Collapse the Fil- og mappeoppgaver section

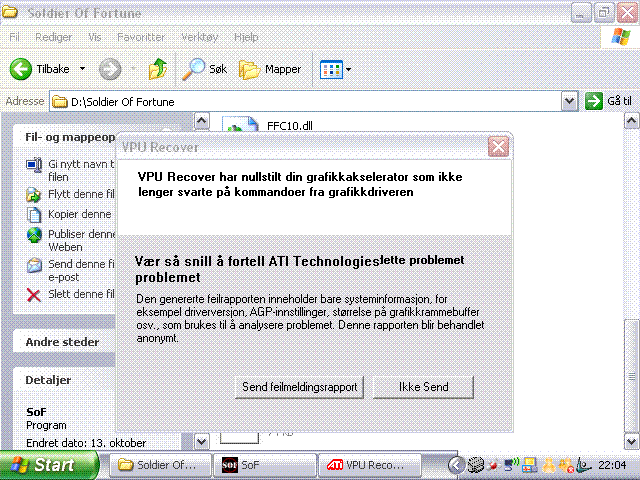point(69,137)
